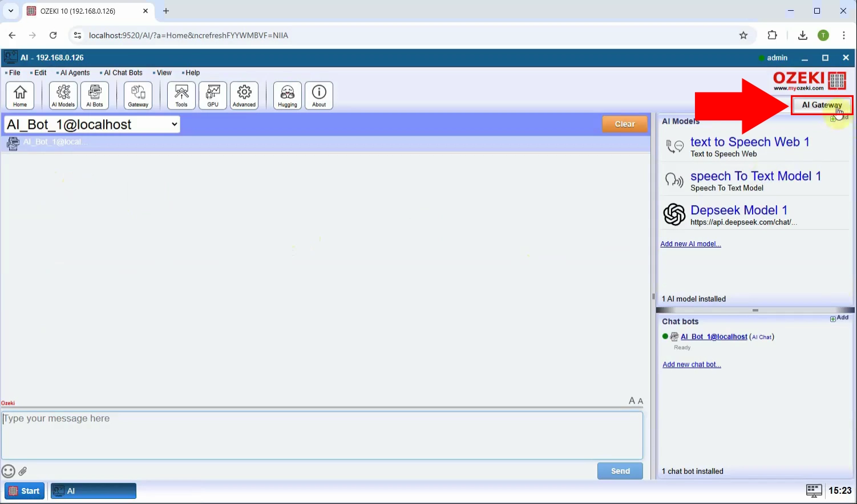
Task: Click the AI_Bot_1 chat bot list icon
Action: [x=674, y=337]
